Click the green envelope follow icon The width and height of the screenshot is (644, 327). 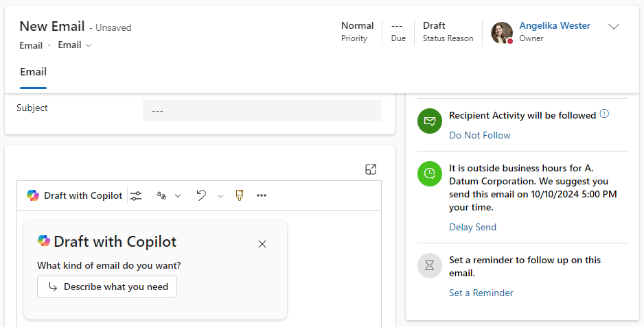tap(430, 121)
